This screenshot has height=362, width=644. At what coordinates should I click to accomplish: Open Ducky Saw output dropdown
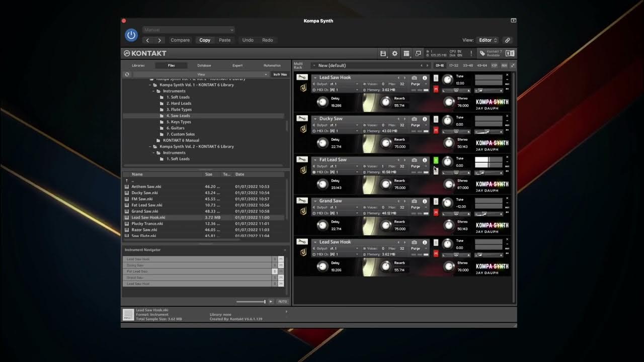[336, 125]
